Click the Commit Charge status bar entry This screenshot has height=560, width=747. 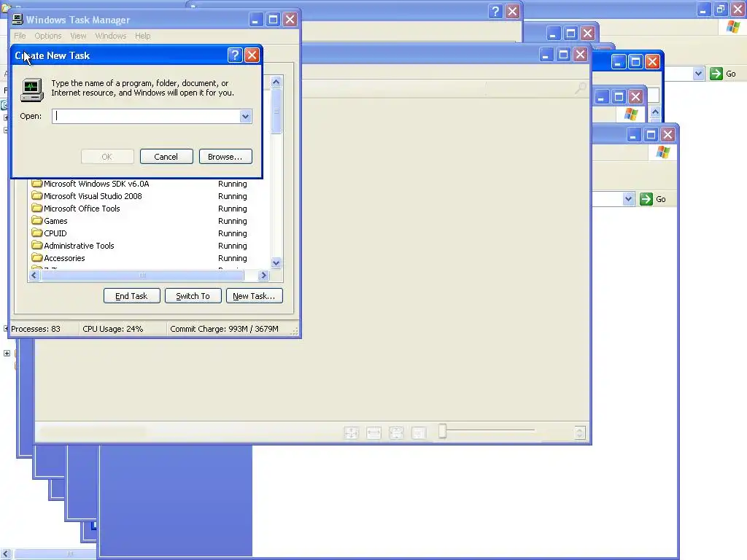pyautogui.click(x=225, y=329)
